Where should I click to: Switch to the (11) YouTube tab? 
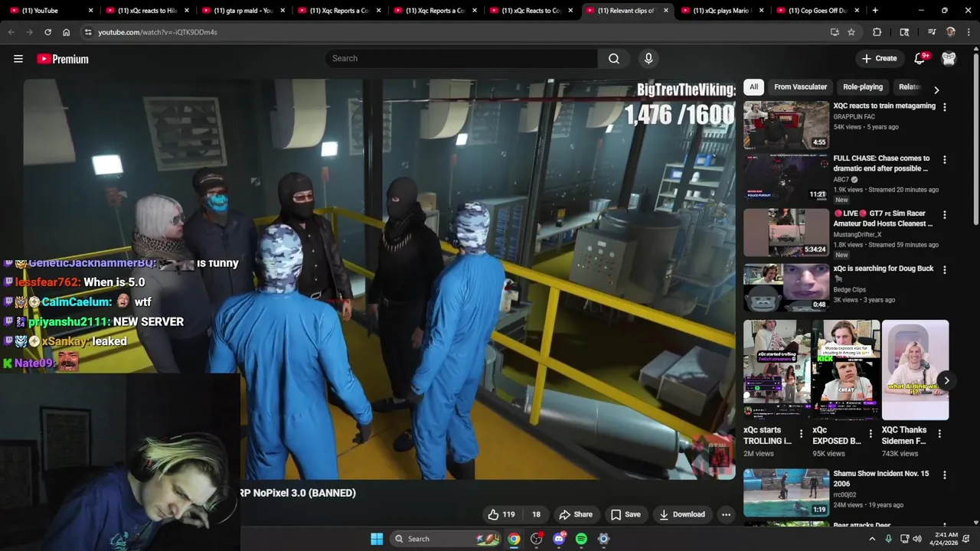click(49, 11)
